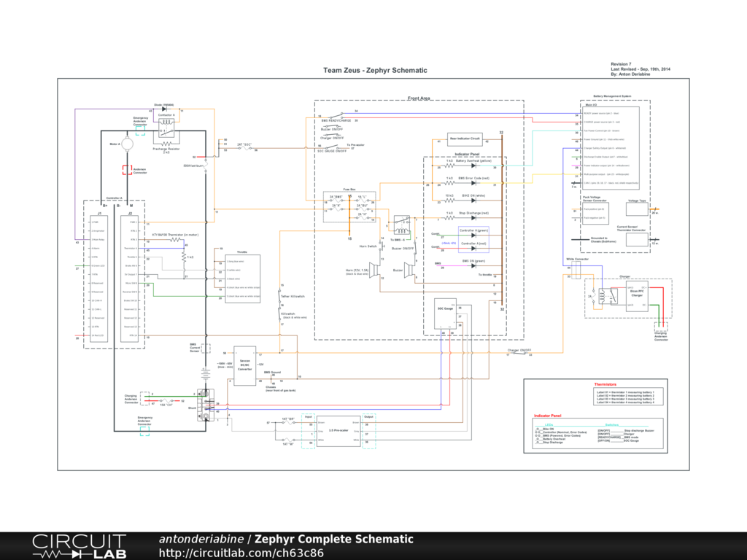
Task: Click the Diode 1N5404 symbol
Action: tap(166, 110)
